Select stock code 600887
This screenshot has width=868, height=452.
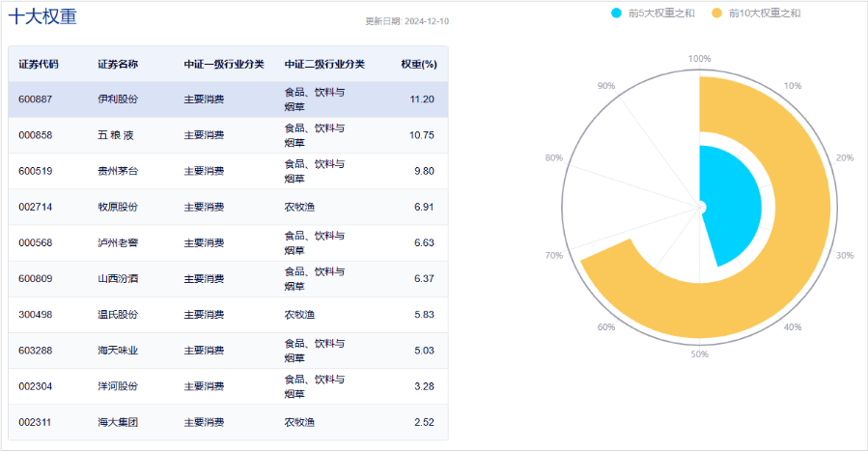[x=36, y=99]
